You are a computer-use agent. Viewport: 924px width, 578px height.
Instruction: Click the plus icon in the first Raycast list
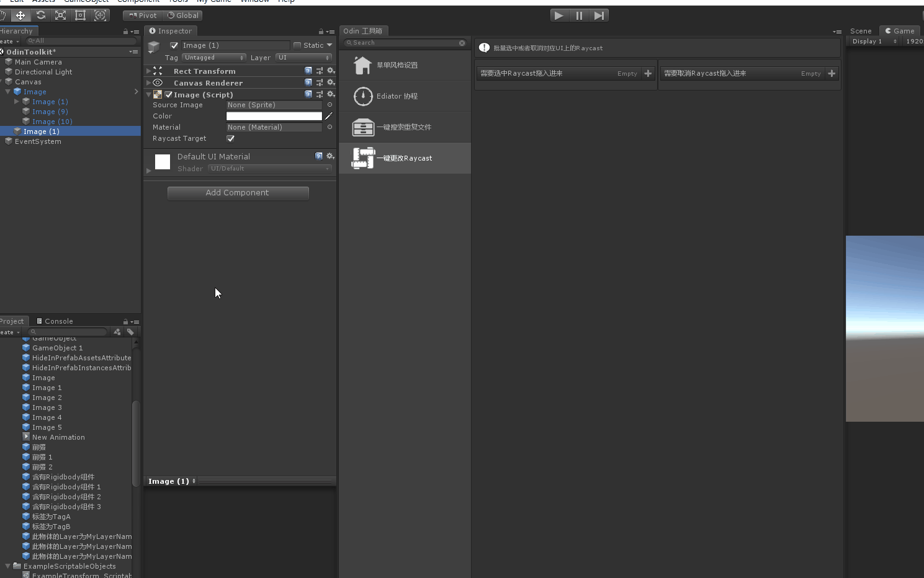tap(648, 73)
